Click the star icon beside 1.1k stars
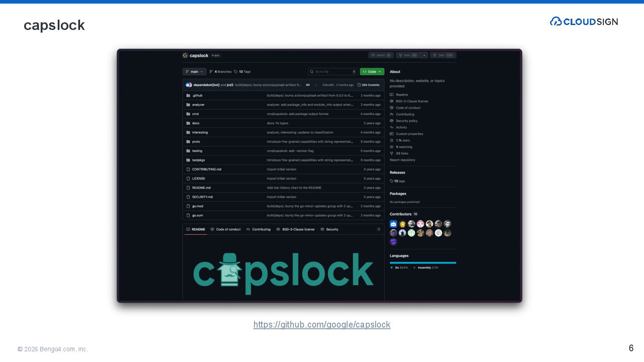 coord(392,140)
